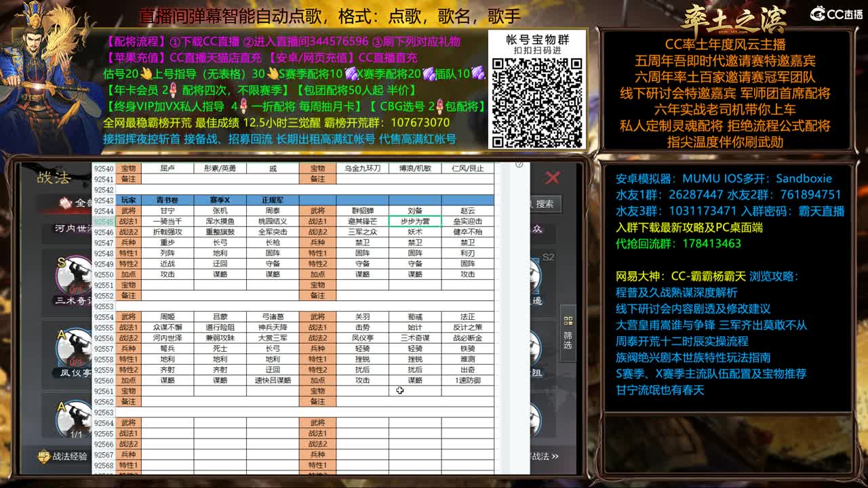
Task: Click the 帐号宝物群 QR code
Action: [536, 102]
